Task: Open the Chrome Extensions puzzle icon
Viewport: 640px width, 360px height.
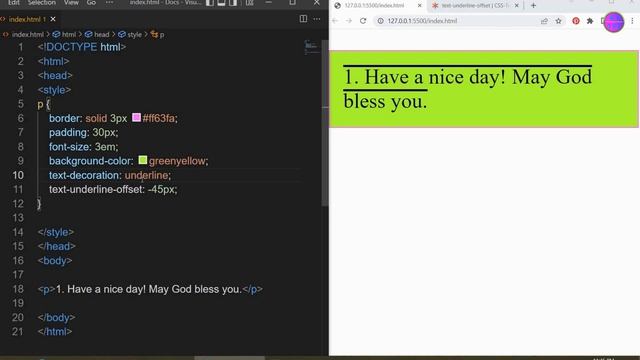Action: pyautogui.click(x=590, y=21)
